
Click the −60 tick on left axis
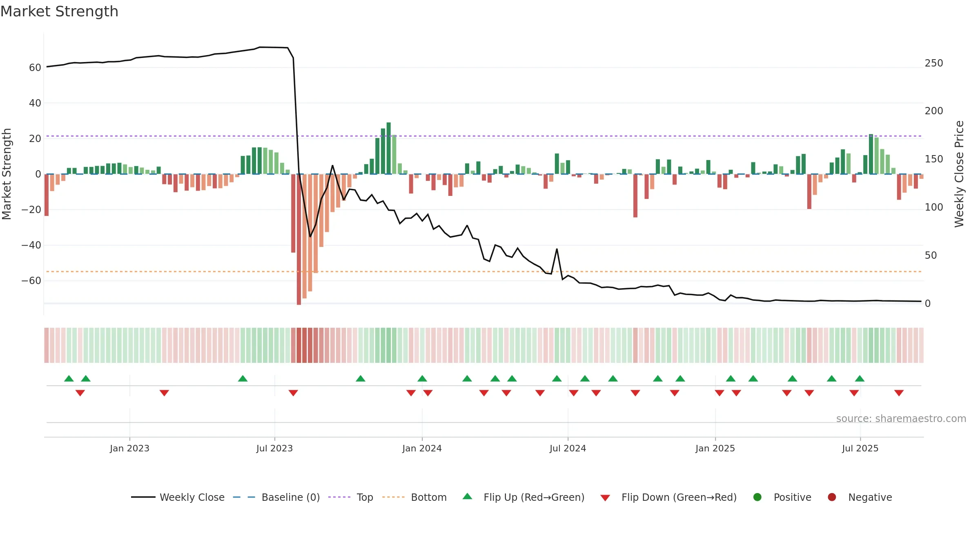coord(31,281)
